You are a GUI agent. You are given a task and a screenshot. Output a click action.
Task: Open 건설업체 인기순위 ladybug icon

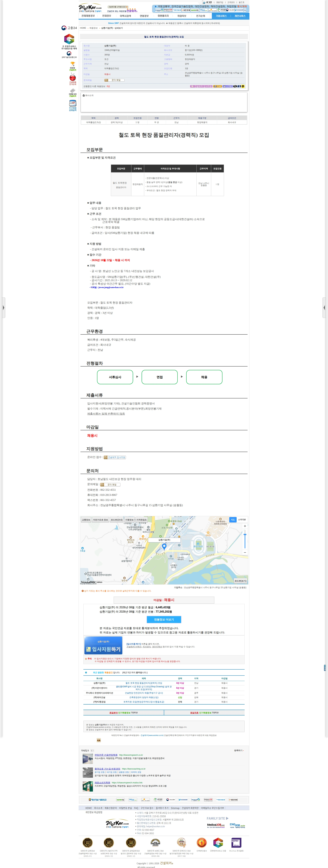tap(73, 80)
